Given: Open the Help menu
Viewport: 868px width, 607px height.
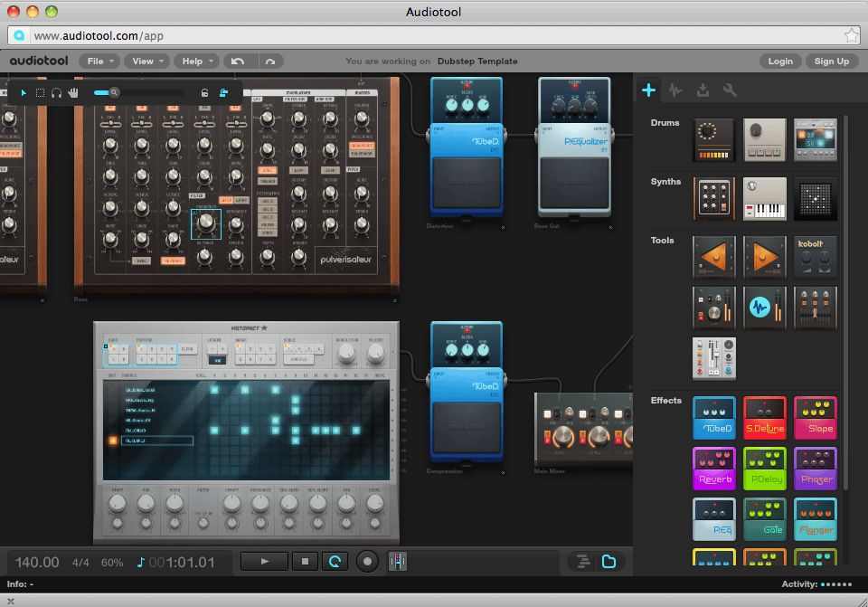Looking at the screenshot, I should [196, 61].
